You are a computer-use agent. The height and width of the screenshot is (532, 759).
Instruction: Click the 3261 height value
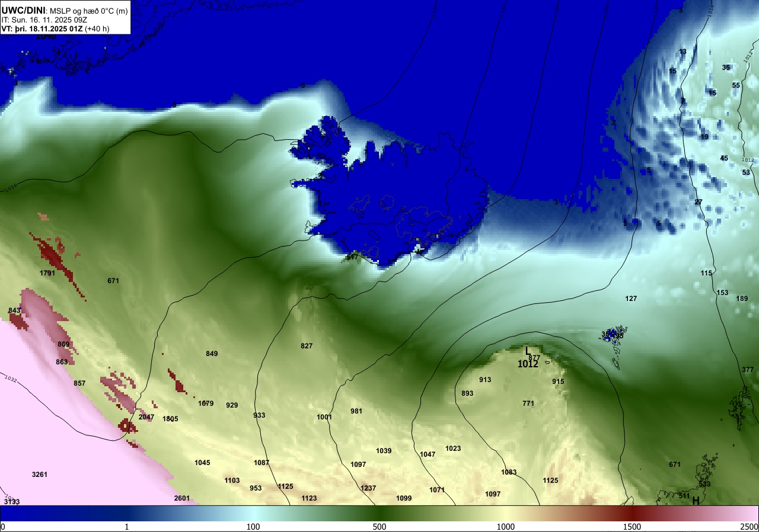40,475
